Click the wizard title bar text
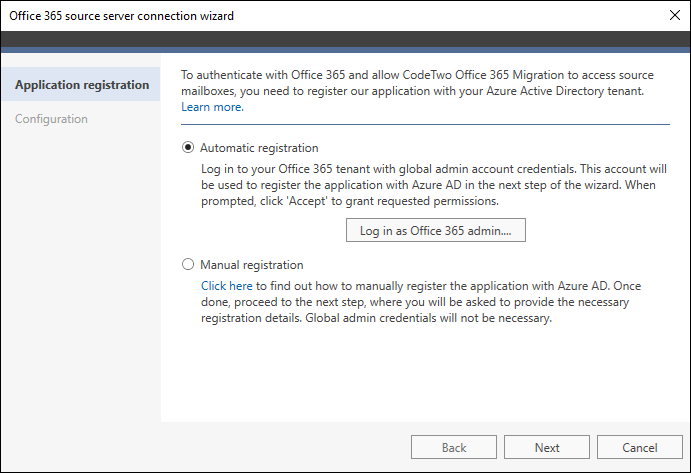691x473 pixels. click(122, 16)
